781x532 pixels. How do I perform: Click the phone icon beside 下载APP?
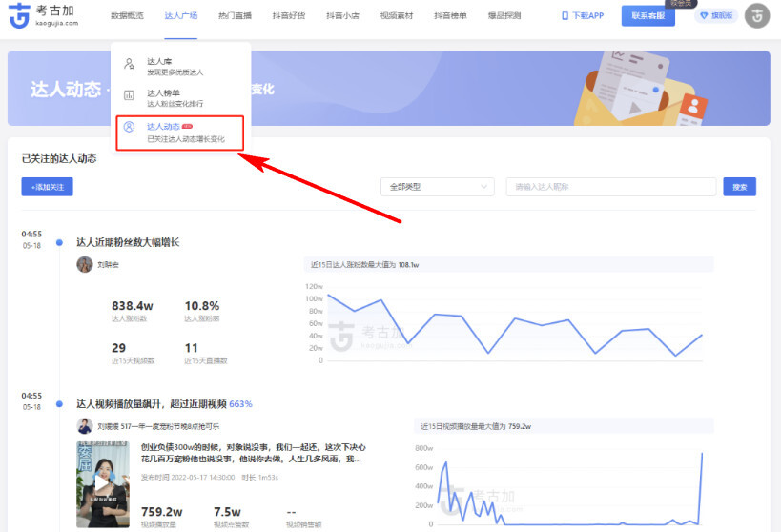click(x=565, y=16)
